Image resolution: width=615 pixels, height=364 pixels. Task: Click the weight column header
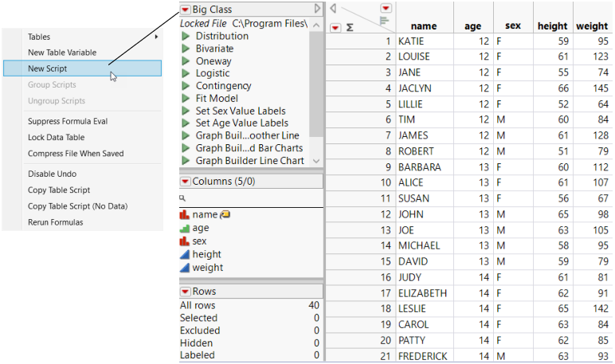[x=592, y=26]
